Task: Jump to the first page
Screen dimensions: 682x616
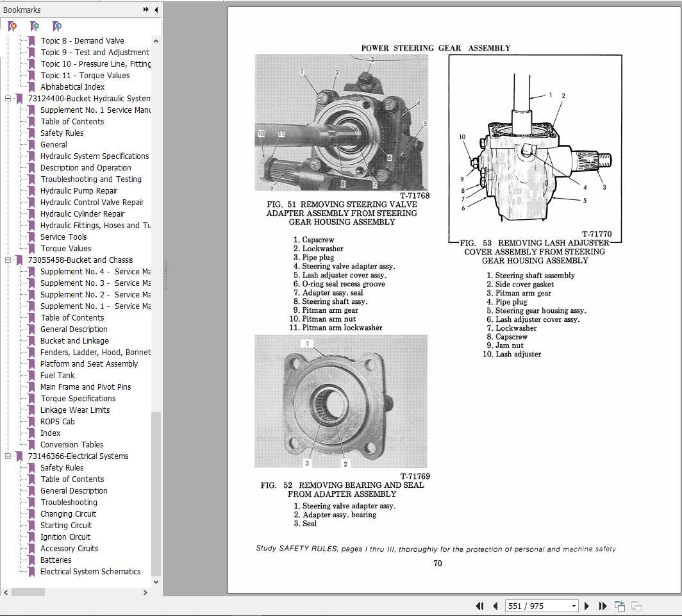Action: click(x=479, y=606)
